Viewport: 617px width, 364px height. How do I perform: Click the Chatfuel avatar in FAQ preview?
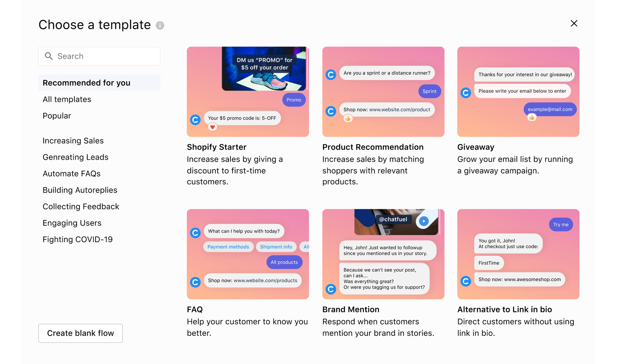pyautogui.click(x=195, y=233)
